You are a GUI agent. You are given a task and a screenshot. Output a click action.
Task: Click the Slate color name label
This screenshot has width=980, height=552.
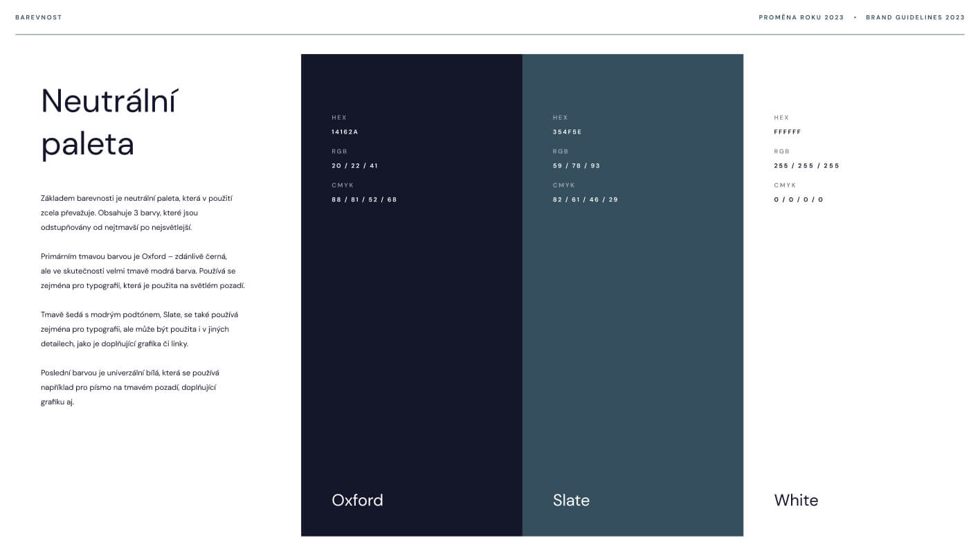click(x=571, y=500)
